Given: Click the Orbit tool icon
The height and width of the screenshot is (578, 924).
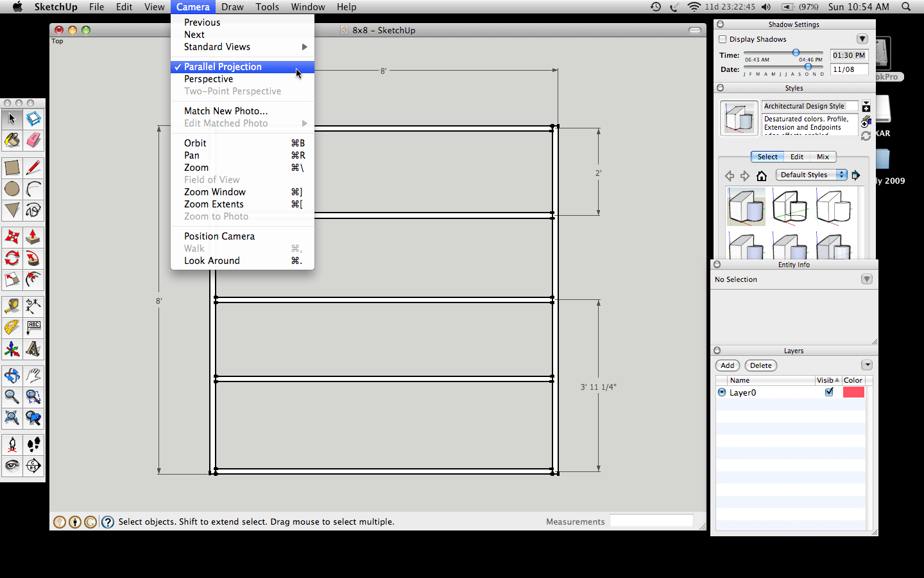Looking at the screenshot, I should [12, 376].
